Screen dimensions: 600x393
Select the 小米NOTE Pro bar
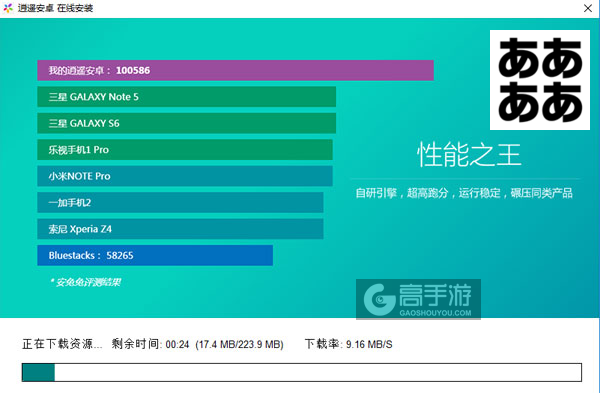185,176
